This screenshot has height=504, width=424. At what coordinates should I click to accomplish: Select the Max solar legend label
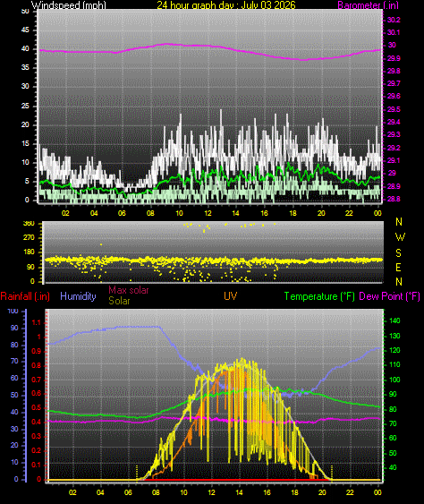pos(129,290)
